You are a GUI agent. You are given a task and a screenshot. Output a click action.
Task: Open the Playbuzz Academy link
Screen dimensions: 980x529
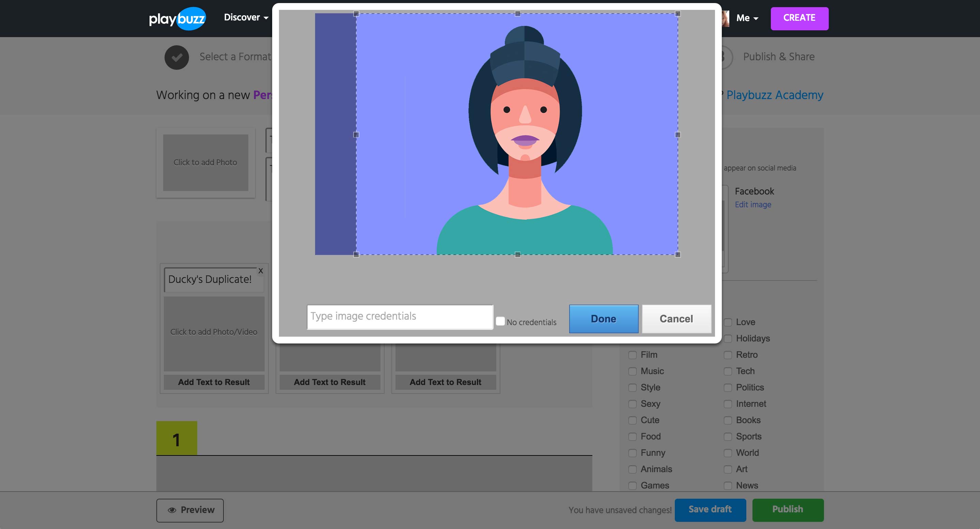(x=775, y=95)
